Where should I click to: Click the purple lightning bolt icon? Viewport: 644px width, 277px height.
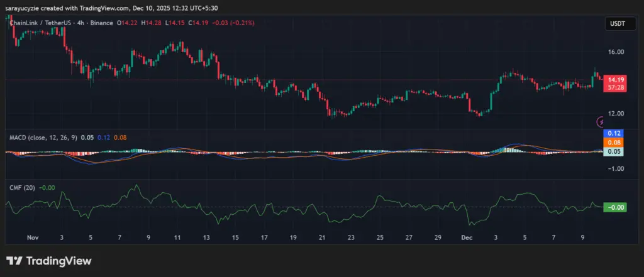pos(600,121)
